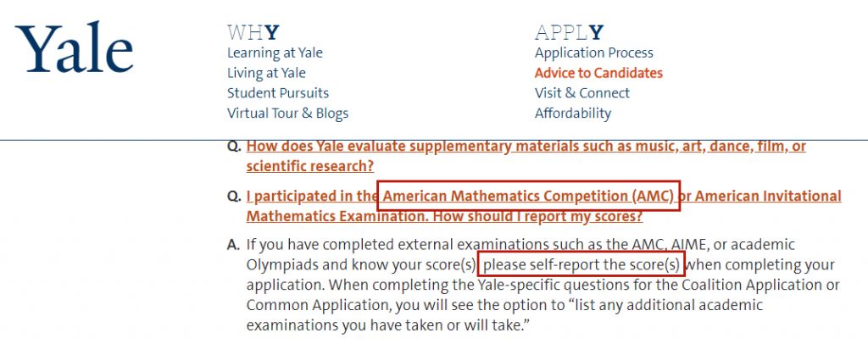Image resolution: width=868 pixels, height=344 pixels.
Task: Go to Learning at Yale
Action: click(x=275, y=53)
